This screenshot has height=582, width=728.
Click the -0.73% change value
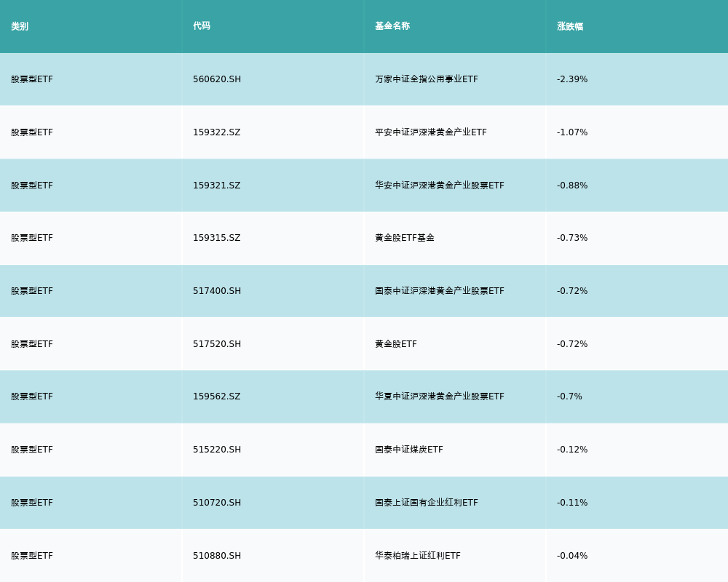572,238
